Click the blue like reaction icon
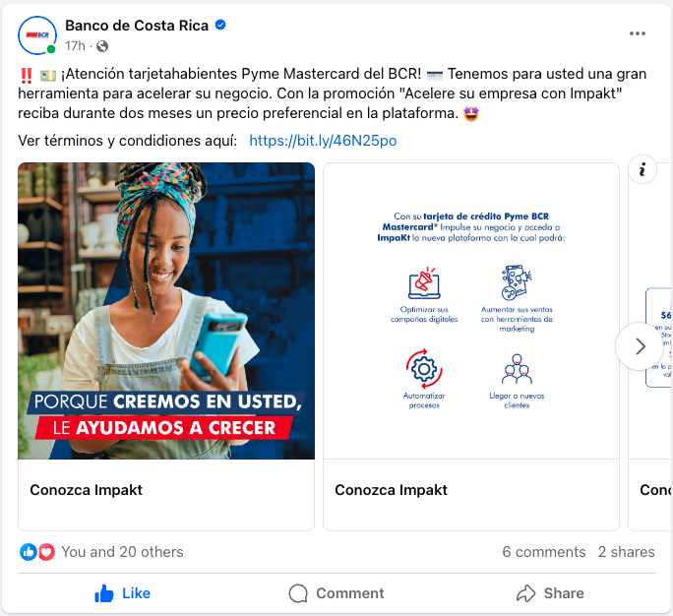This screenshot has width=673, height=616. (x=29, y=552)
